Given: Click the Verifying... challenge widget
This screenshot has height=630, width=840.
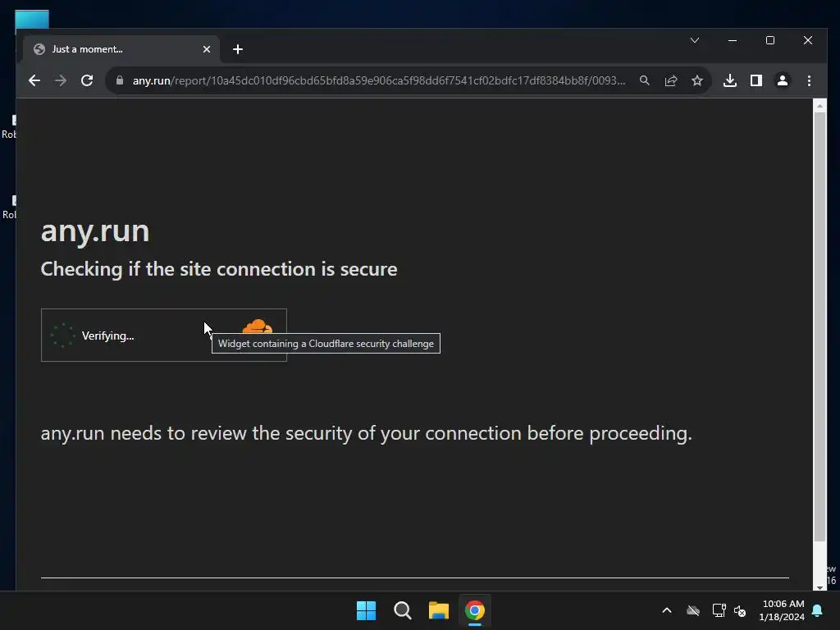Looking at the screenshot, I should pyautogui.click(x=164, y=336).
